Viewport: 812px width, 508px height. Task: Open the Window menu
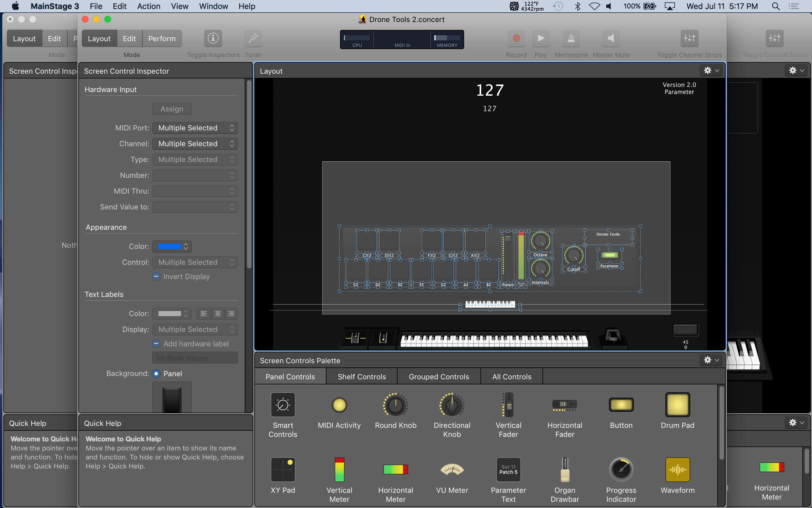(x=213, y=6)
